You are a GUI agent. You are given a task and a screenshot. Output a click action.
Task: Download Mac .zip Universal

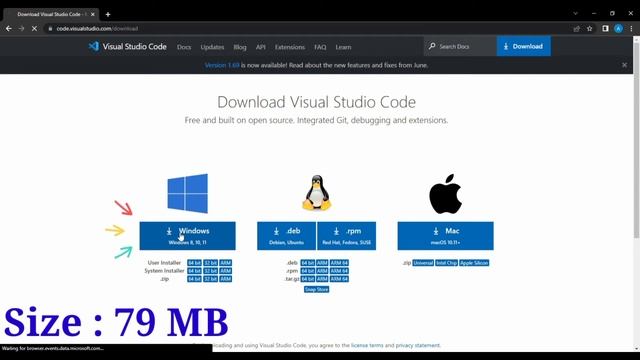click(x=423, y=263)
